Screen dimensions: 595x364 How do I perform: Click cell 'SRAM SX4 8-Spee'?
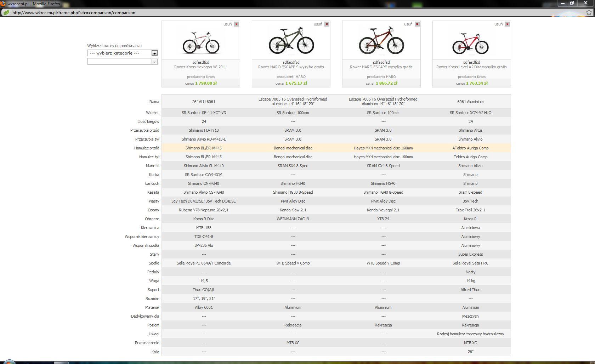click(293, 166)
